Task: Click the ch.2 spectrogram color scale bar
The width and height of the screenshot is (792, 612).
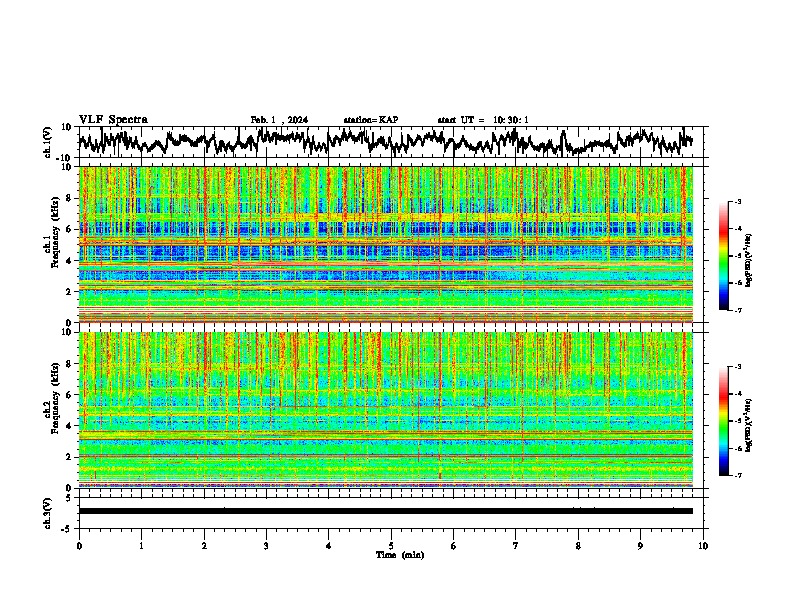Action: pos(723,421)
